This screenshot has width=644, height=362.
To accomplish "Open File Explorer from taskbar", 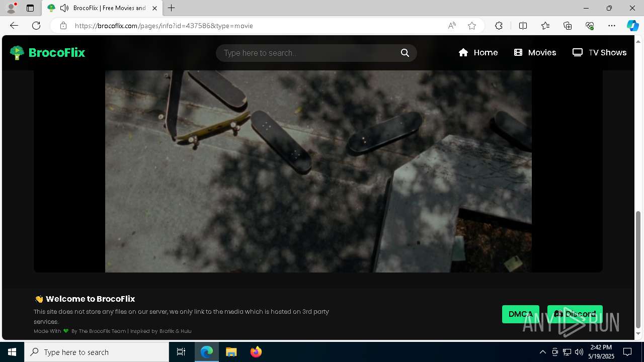I will click(231, 352).
